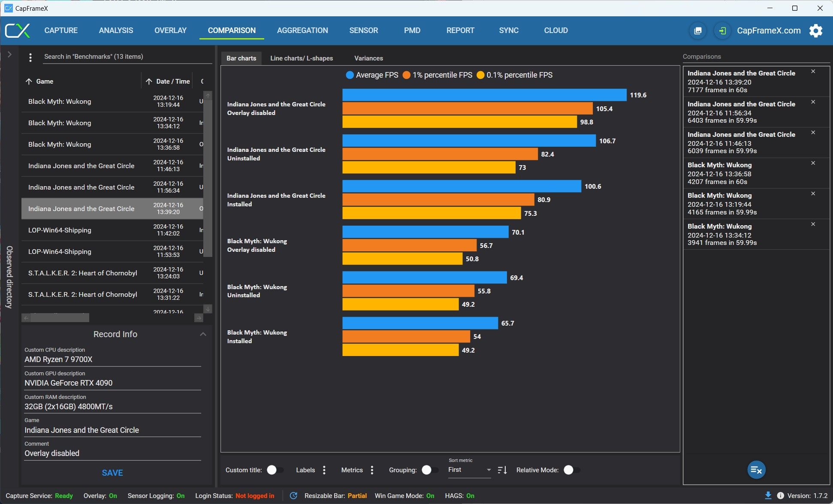
Task: Open the REPORT tab
Action: pyautogui.click(x=460, y=30)
